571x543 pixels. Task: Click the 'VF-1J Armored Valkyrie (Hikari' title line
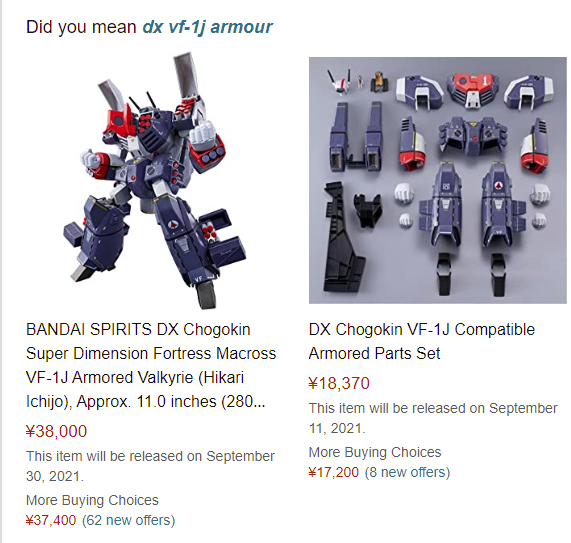pos(135,377)
